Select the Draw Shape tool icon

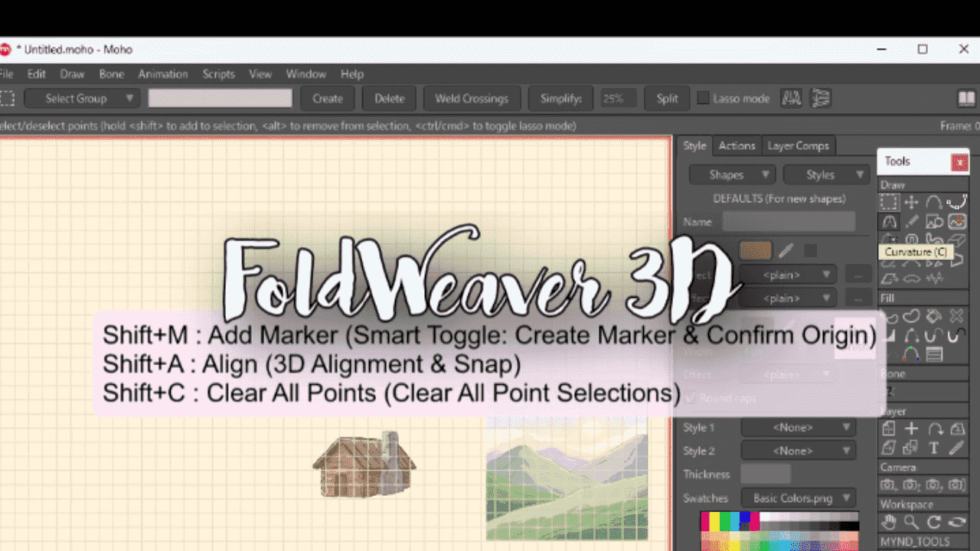point(934,222)
